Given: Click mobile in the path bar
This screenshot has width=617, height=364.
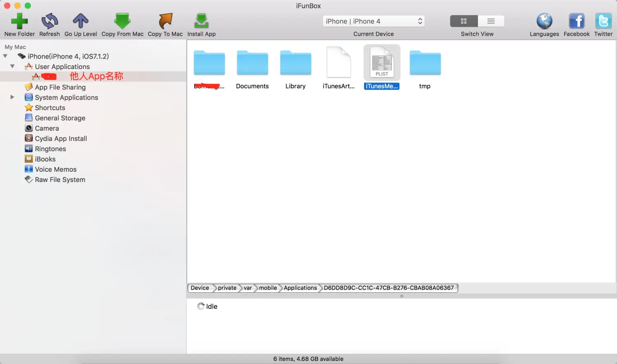Looking at the screenshot, I should tap(268, 288).
